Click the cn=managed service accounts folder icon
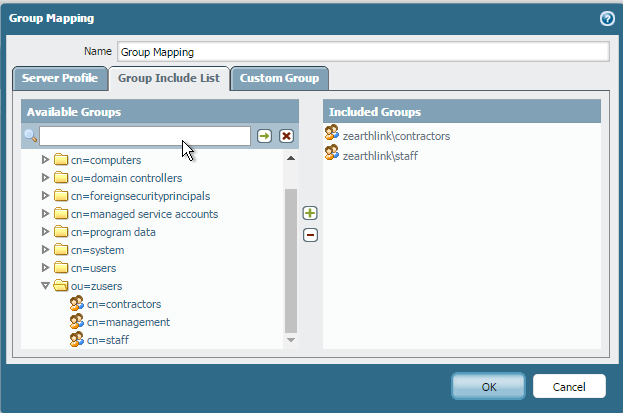Image resolution: width=624 pixels, height=416 pixels. 60,214
